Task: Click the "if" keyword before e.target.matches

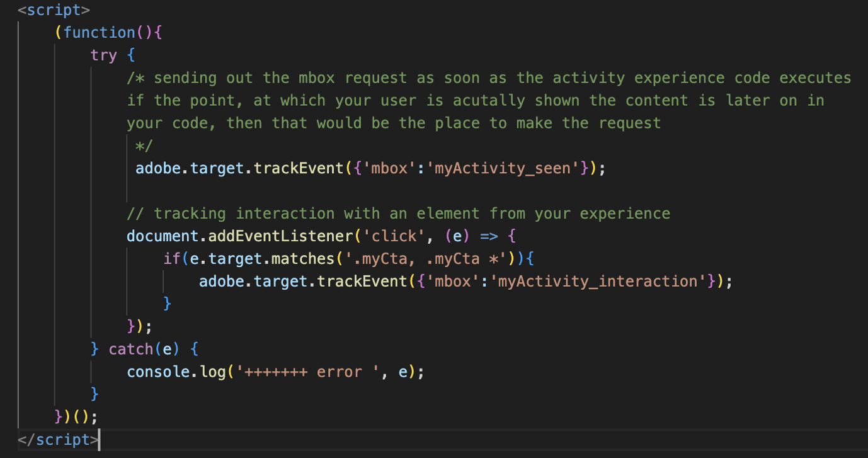Action: [172, 259]
